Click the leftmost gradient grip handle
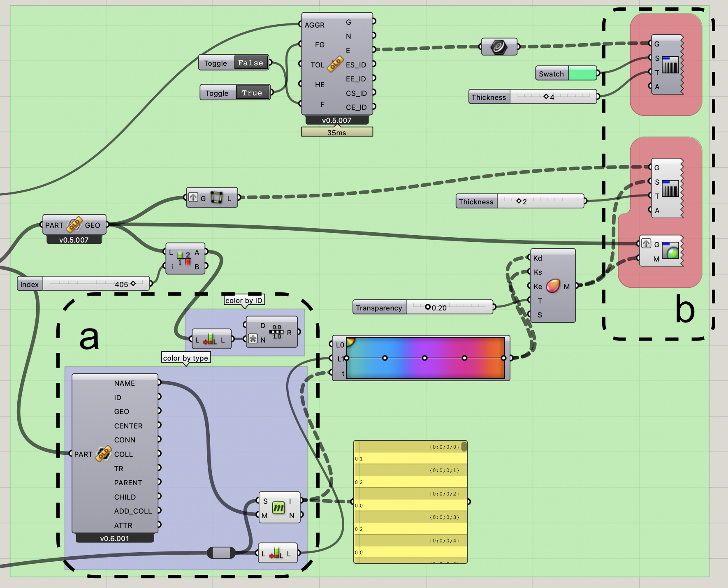728x588 pixels. 347,358
